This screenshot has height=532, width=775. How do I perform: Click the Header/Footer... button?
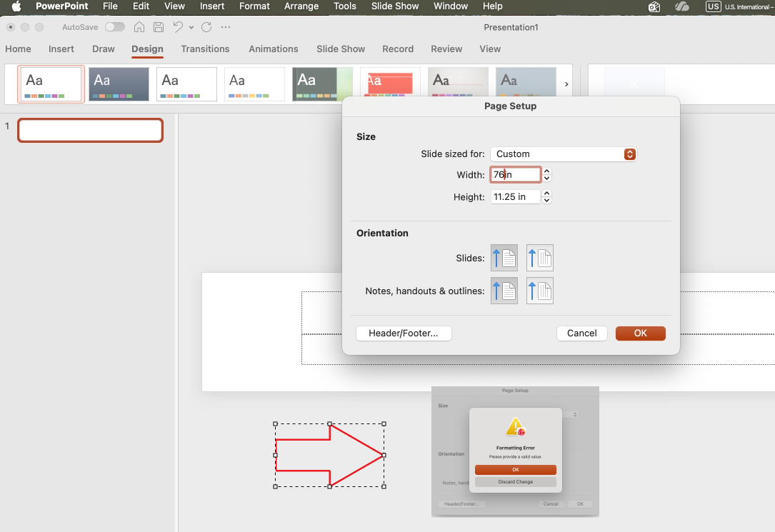pos(404,333)
